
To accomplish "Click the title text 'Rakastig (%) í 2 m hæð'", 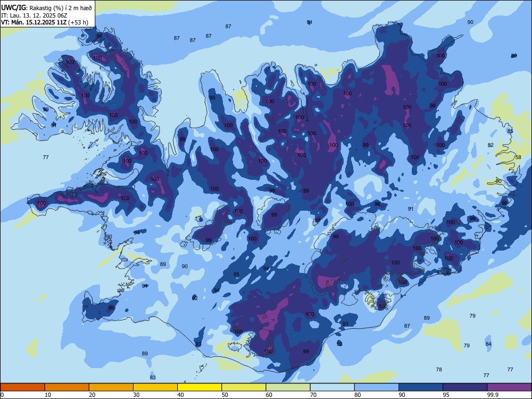I will click(x=61, y=8).
